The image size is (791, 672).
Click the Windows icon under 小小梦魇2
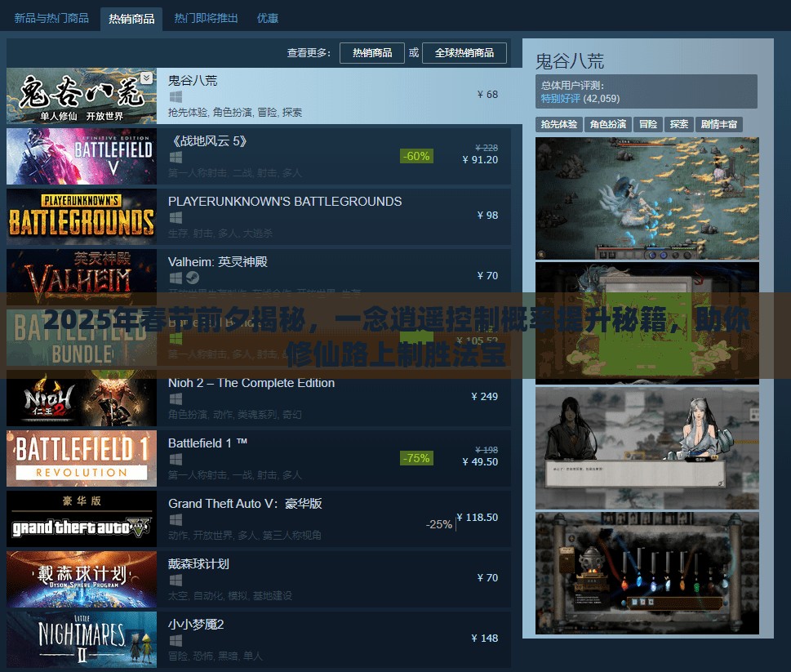pos(176,641)
